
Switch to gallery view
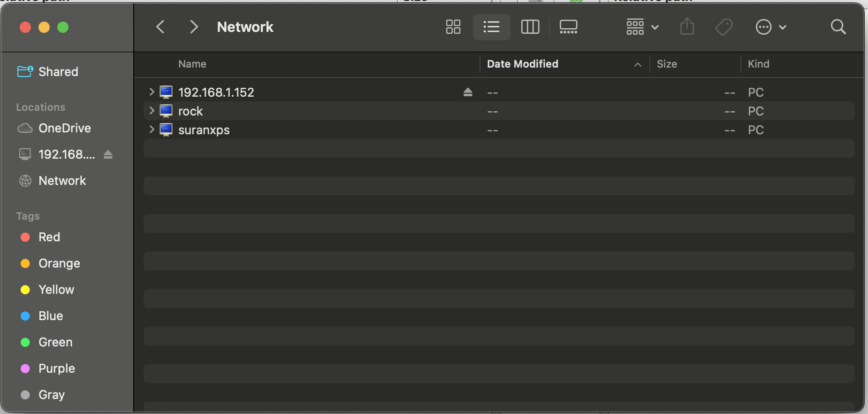point(568,27)
